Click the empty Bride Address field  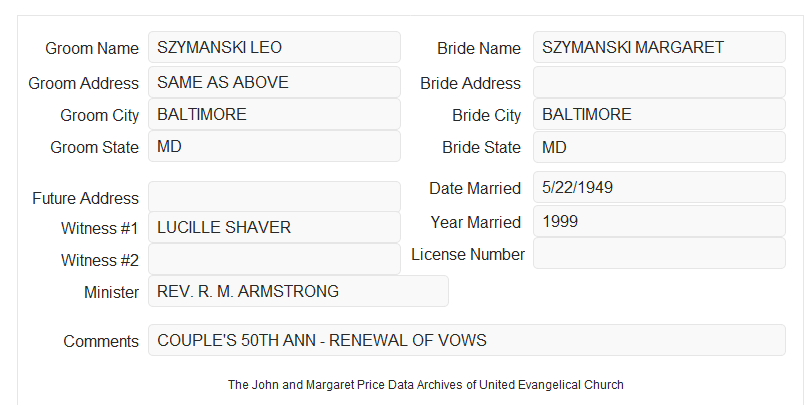pos(659,82)
